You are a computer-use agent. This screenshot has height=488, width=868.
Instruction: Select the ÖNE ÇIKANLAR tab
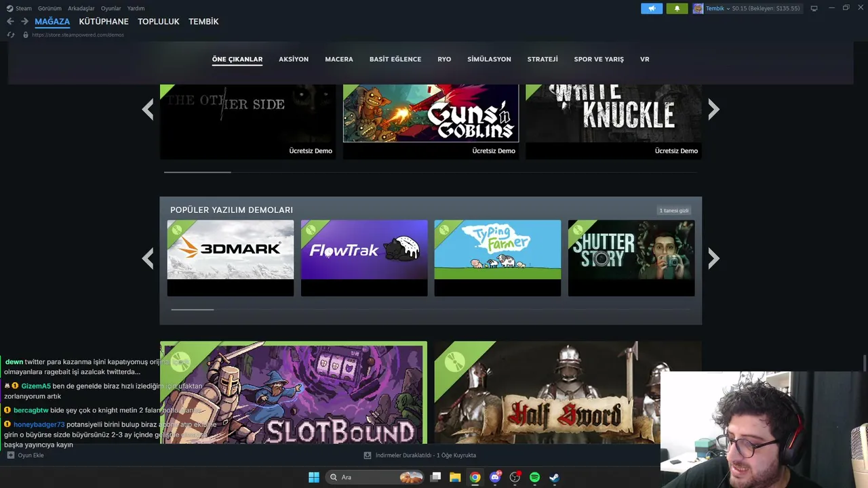[x=237, y=59]
